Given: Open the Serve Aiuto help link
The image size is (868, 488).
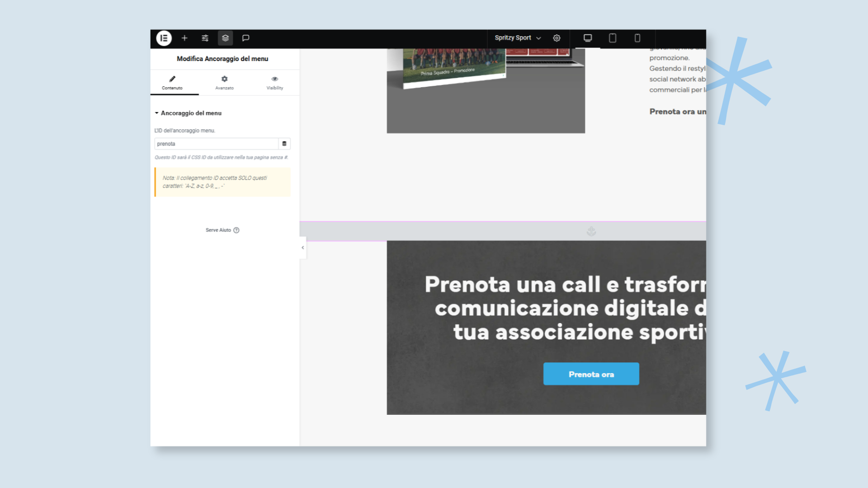Looking at the screenshot, I should pyautogui.click(x=222, y=230).
